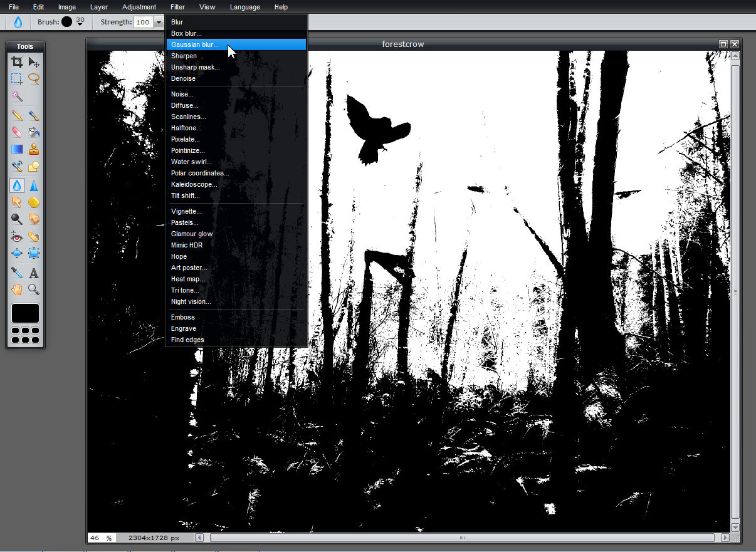Click the blur drop icon in options bar
This screenshot has height=552, width=756.
point(18,22)
